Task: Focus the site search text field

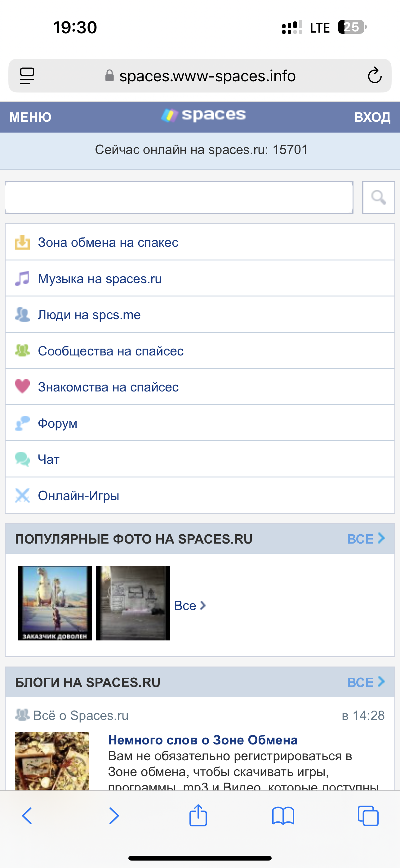Action: [179, 197]
